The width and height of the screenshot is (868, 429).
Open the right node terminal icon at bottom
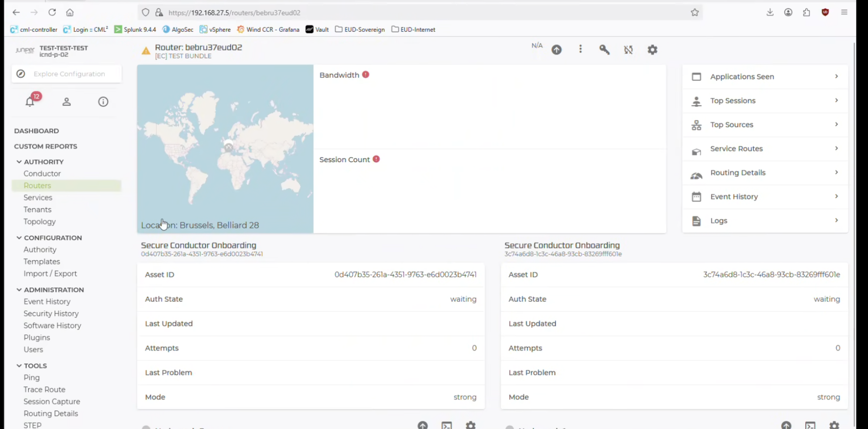[x=810, y=425]
